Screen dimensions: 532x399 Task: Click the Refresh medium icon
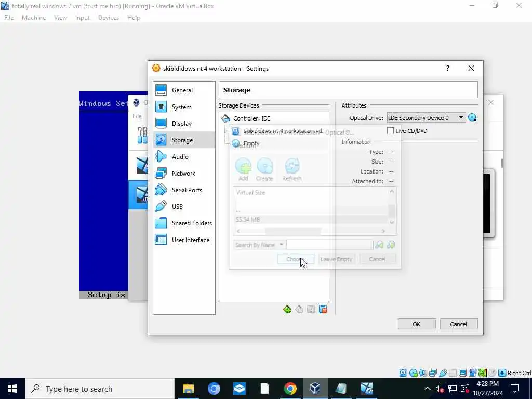pos(292,170)
